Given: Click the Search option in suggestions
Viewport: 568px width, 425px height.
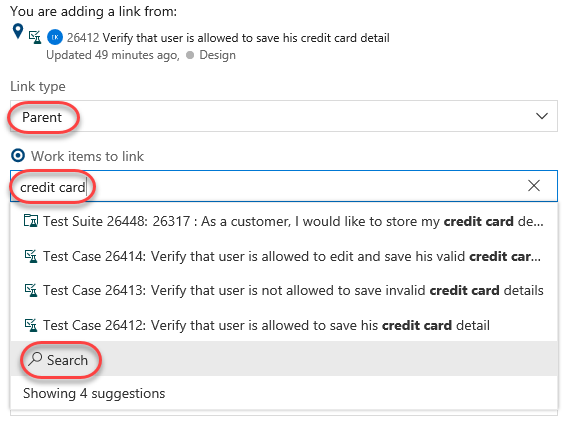Looking at the screenshot, I should pos(284,359).
